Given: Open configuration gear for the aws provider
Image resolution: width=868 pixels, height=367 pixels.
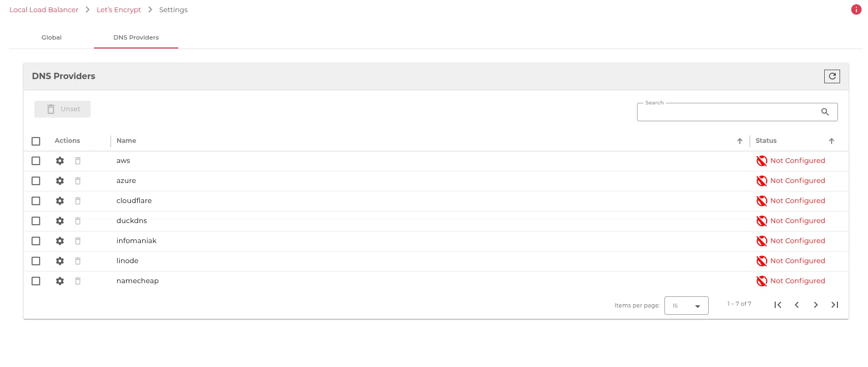Looking at the screenshot, I should (60, 161).
